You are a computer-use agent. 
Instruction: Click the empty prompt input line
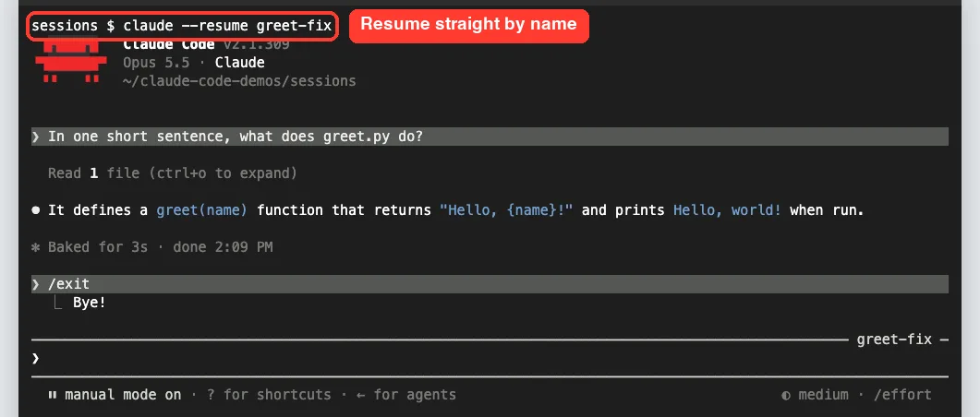coord(490,358)
